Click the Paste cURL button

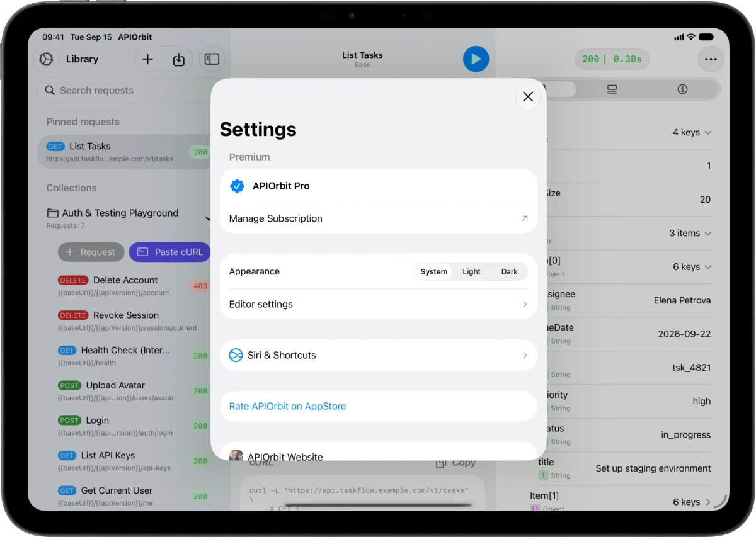pos(170,252)
